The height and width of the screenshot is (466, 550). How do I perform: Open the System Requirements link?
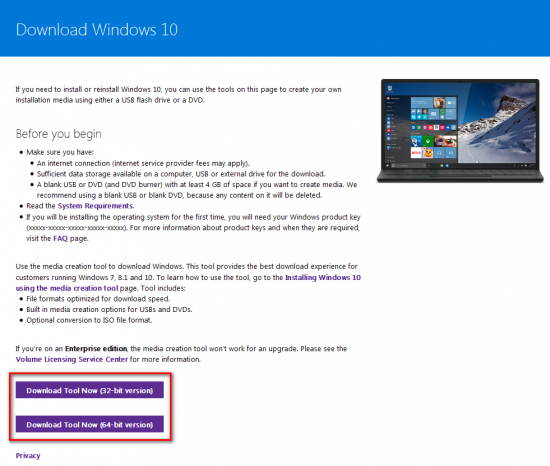point(95,206)
